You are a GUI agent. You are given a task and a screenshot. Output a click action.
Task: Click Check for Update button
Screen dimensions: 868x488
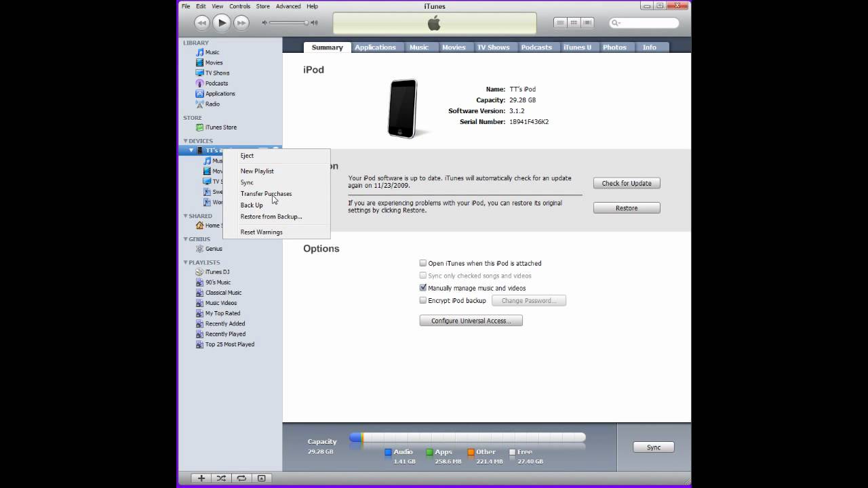[x=627, y=183]
